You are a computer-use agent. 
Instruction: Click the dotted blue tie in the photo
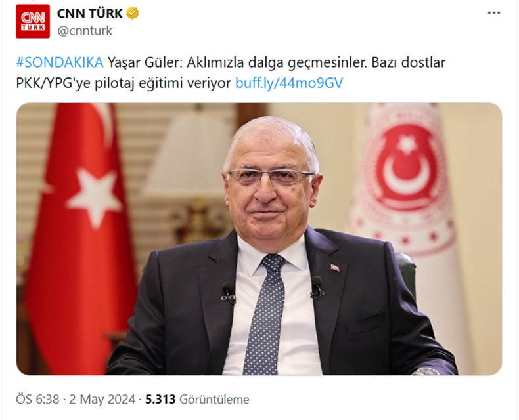point(267,314)
